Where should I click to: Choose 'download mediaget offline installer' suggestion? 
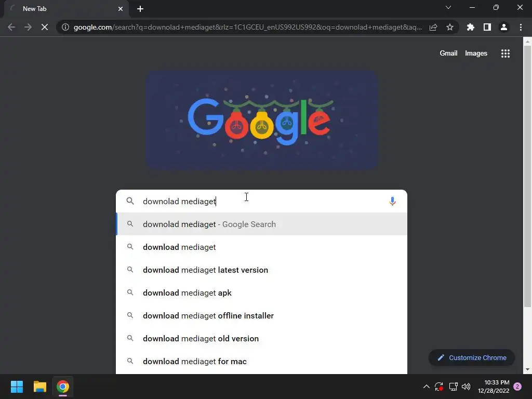coord(262,315)
